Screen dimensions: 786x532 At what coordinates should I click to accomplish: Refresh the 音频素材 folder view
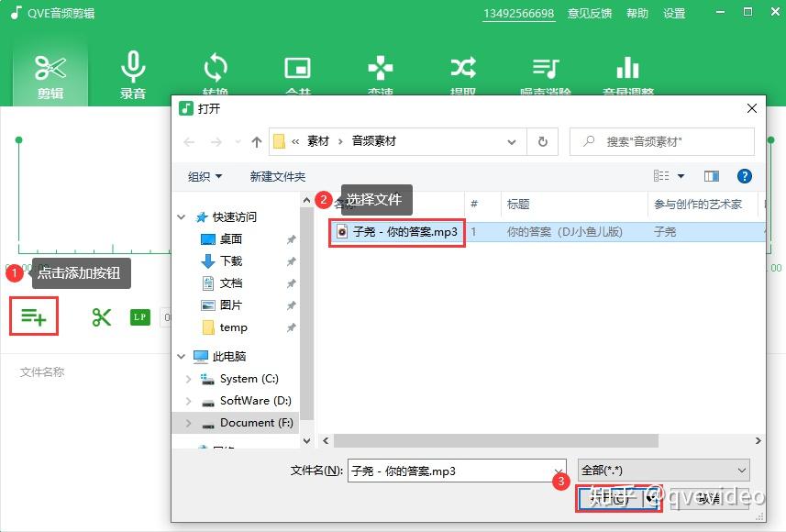tap(542, 142)
